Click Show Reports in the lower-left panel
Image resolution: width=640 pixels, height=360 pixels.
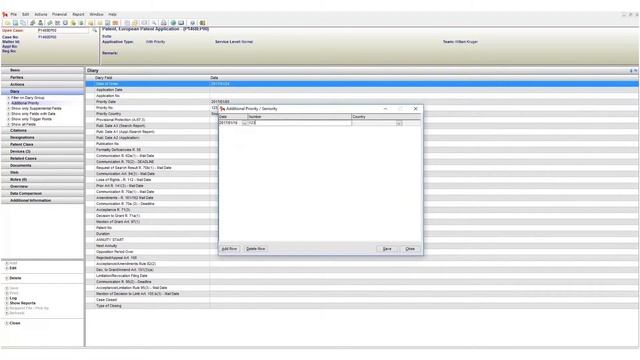[x=22, y=303]
